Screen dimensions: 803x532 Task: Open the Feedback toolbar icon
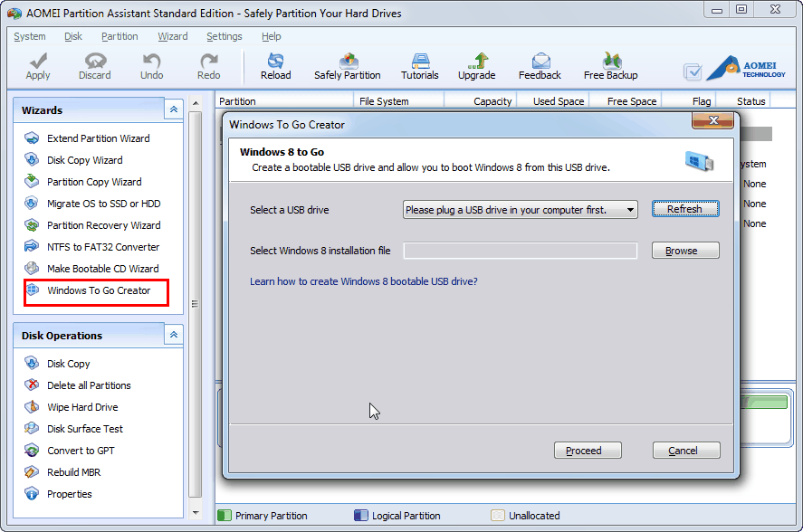pyautogui.click(x=540, y=61)
